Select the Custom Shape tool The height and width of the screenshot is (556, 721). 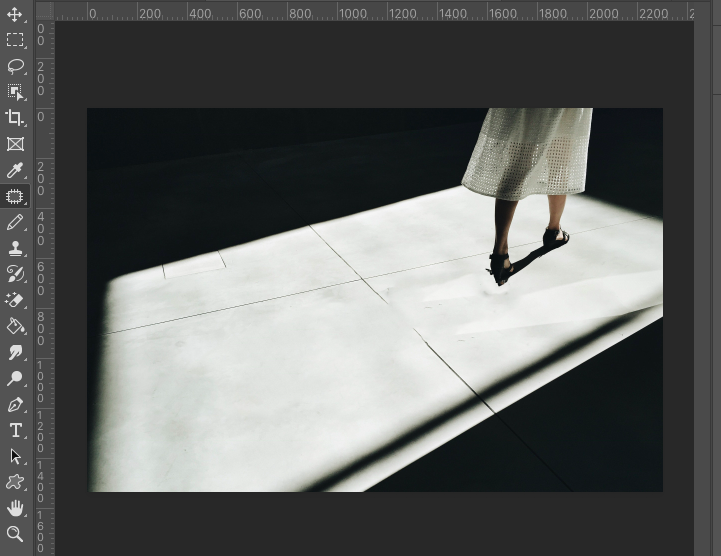[x=15, y=482]
